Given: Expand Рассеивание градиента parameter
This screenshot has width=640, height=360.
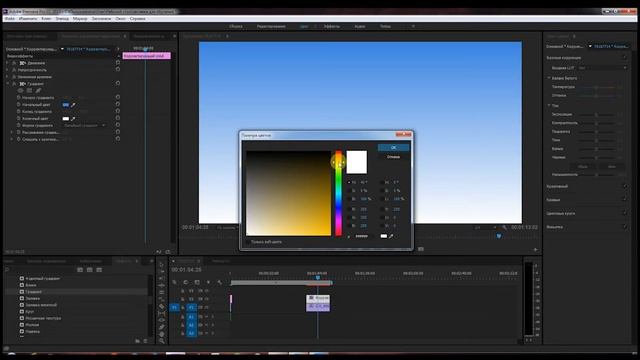Looking at the screenshot, I should pos(11,132).
